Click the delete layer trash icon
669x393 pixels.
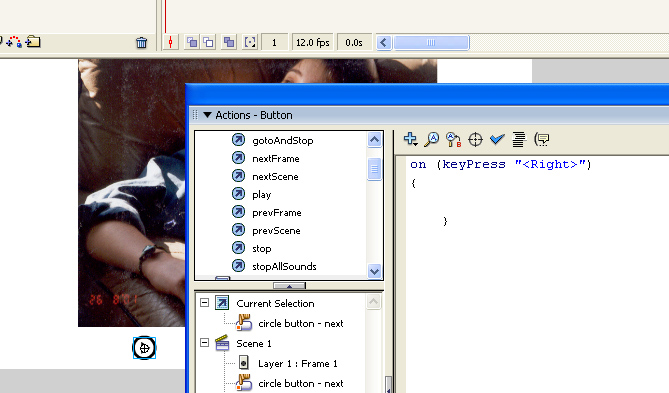point(141,42)
